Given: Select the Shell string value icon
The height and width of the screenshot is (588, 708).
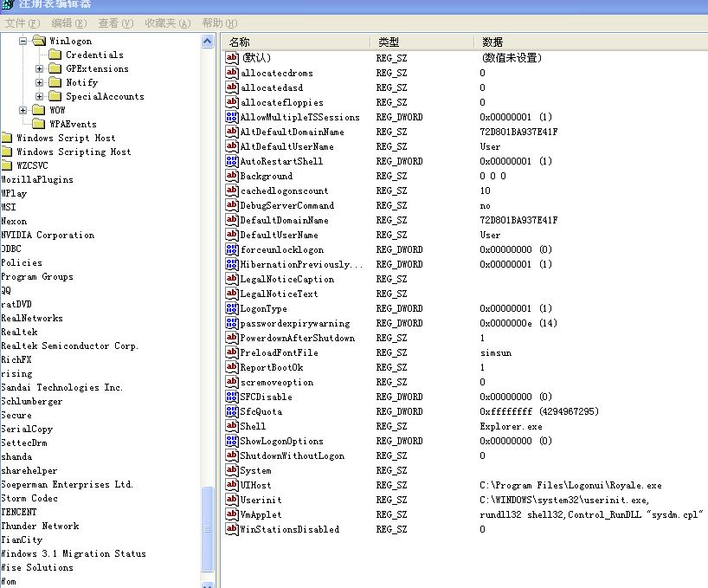Looking at the screenshot, I should pos(232,426).
